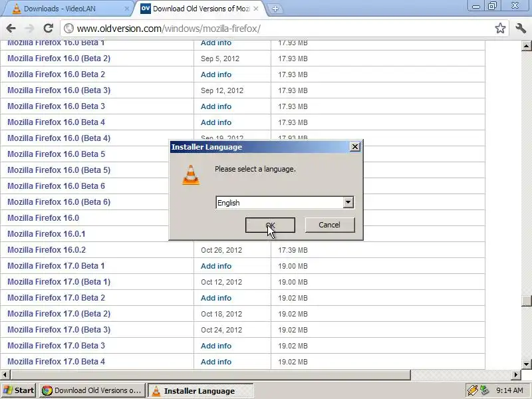
Task: Click horizontal scrollbar right arrow
Action: point(516,374)
